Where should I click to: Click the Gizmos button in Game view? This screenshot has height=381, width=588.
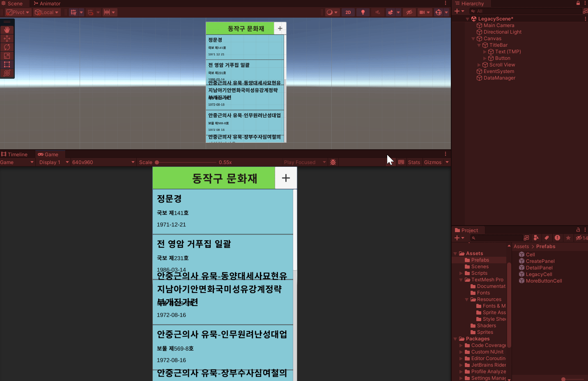coord(433,162)
